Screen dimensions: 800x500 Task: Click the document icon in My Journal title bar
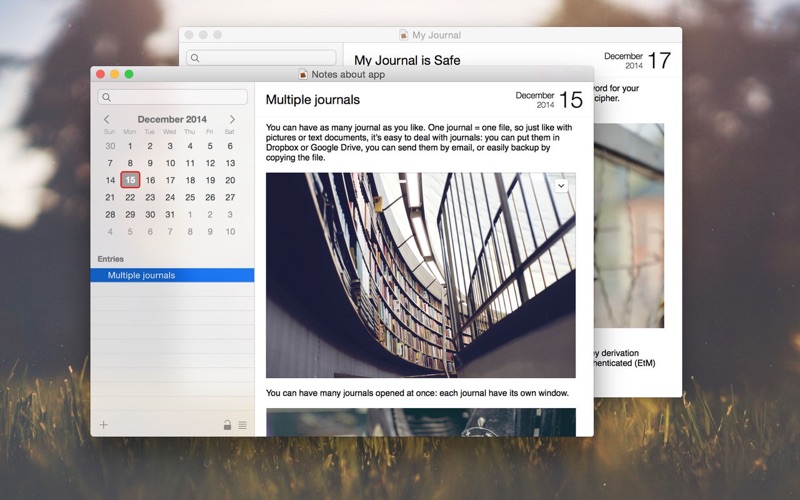point(404,35)
